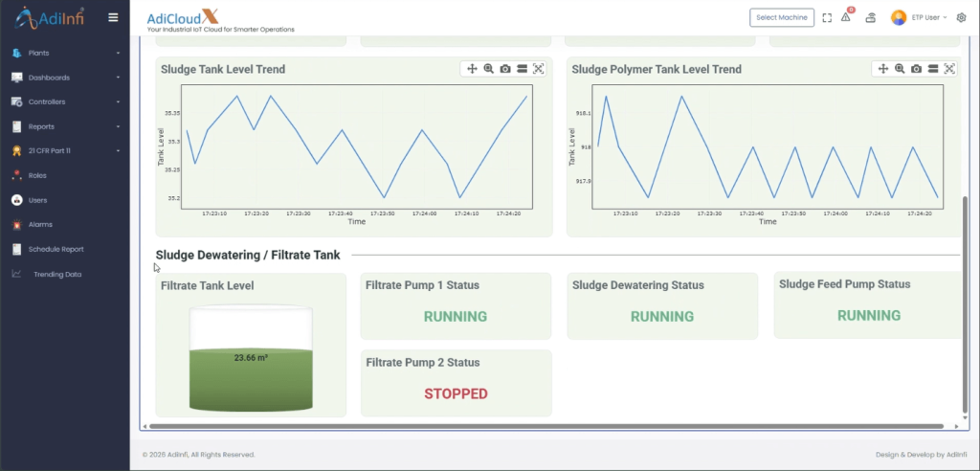
Task: Click the Filtrate Tank Level gauge
Action: click(x=251, y=358)
